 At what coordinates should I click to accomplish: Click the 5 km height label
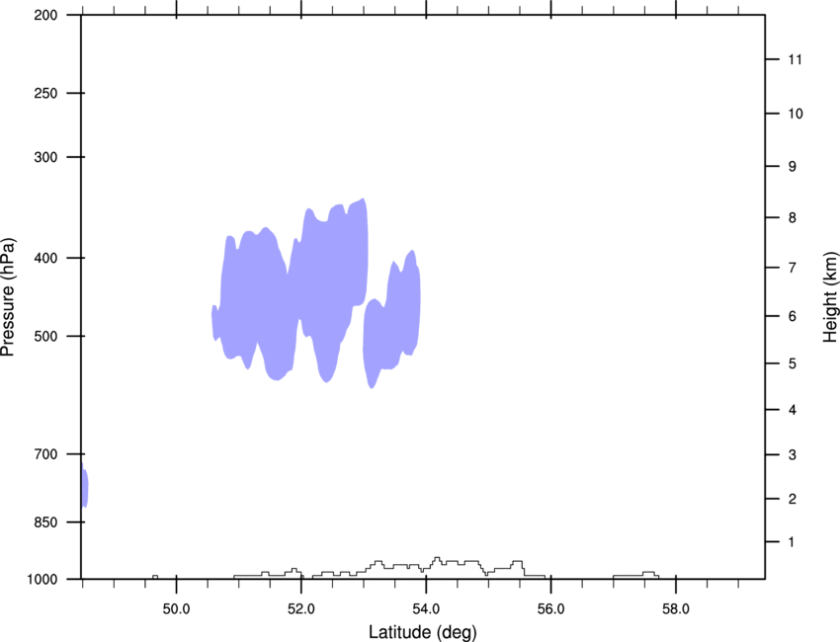coord(793,363)
